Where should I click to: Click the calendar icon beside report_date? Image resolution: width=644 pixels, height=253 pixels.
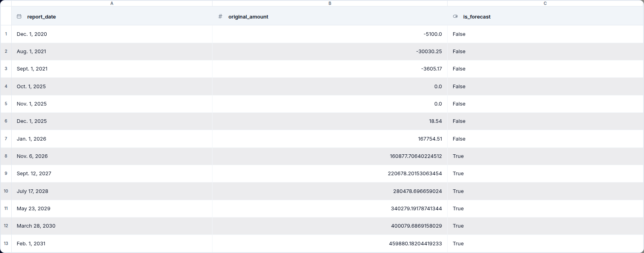coord(19,17)
